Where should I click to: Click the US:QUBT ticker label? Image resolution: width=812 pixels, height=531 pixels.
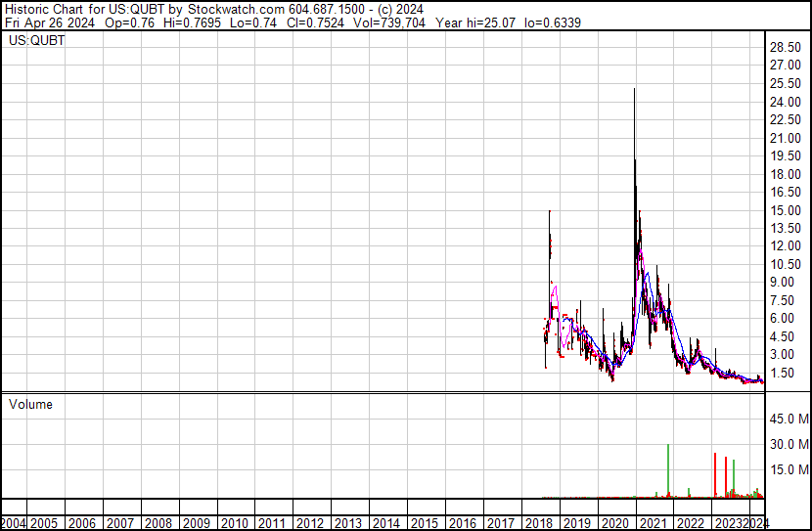(36, 41)
